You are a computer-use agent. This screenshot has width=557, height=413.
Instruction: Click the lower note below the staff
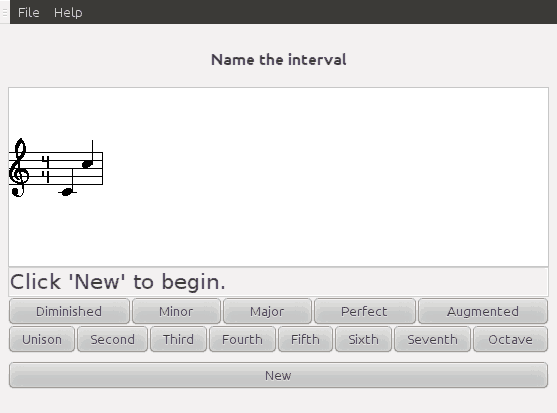67,192
